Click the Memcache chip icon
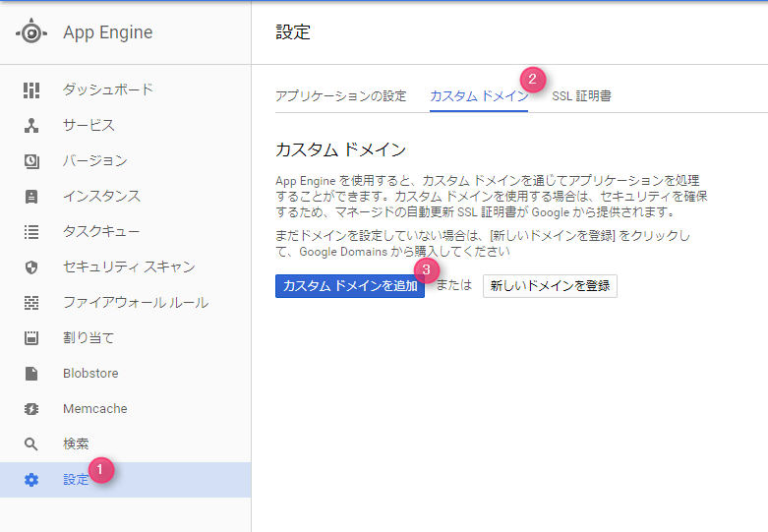 coord(31,408)
